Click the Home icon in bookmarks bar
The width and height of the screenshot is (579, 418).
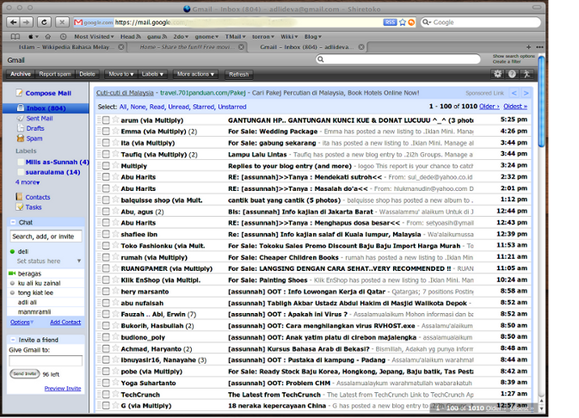[48, 37]
